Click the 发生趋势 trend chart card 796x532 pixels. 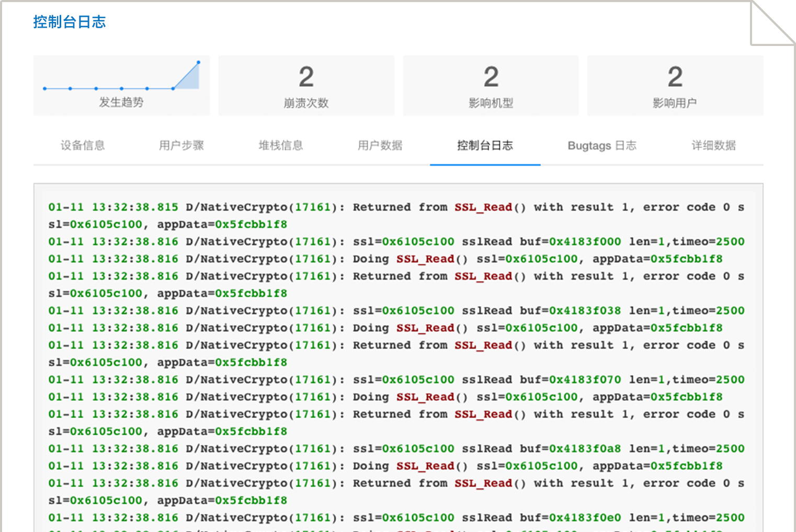(x=121, y=86)
